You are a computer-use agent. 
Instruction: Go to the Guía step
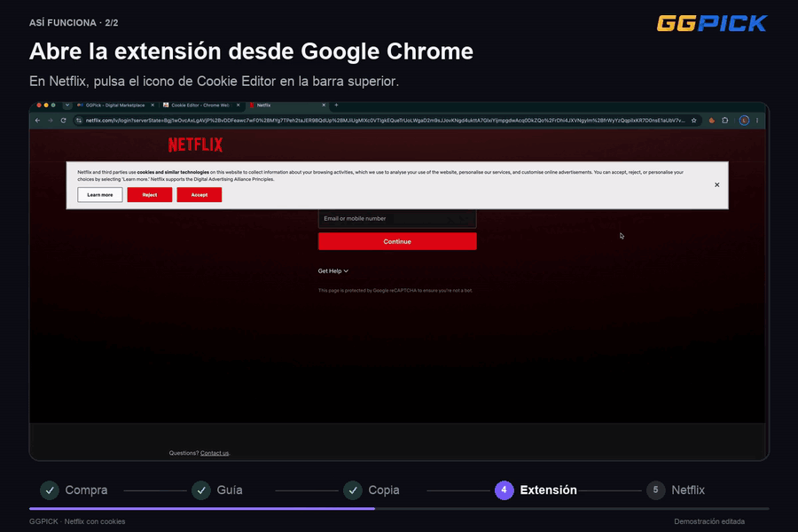tap(217, 490)
